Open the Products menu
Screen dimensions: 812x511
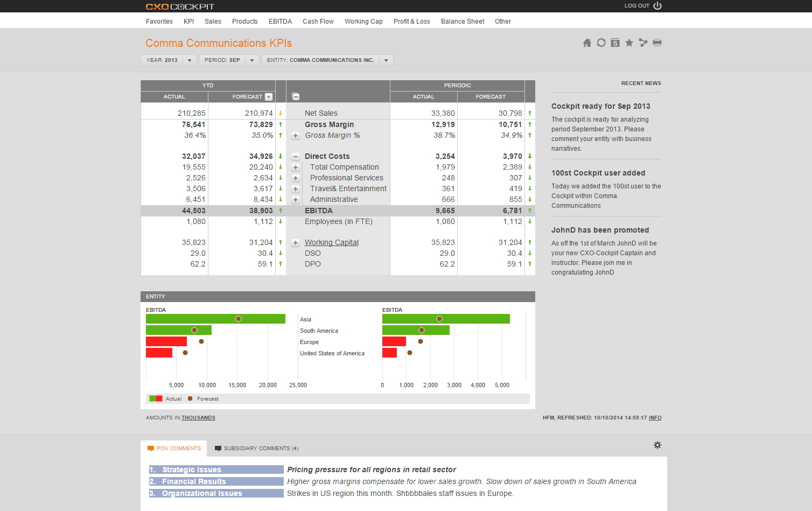245,22
